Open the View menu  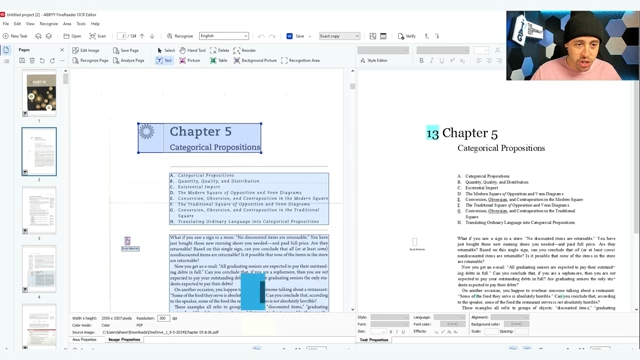point(30,24)
